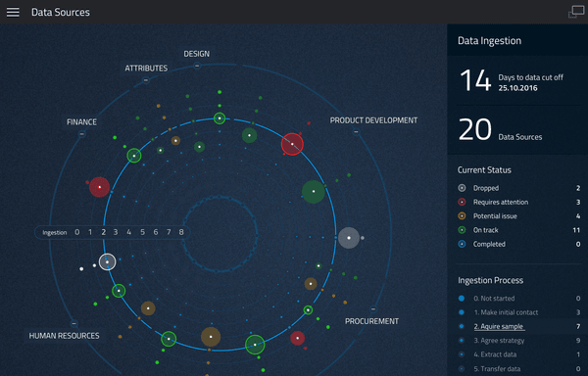Click the green ringed node at circle top
This screenshot has width=588, height=376.
220,118
